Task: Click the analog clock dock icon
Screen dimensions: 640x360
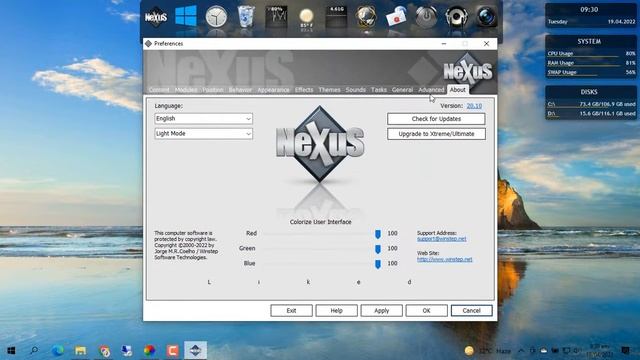Action: point(216,17)
